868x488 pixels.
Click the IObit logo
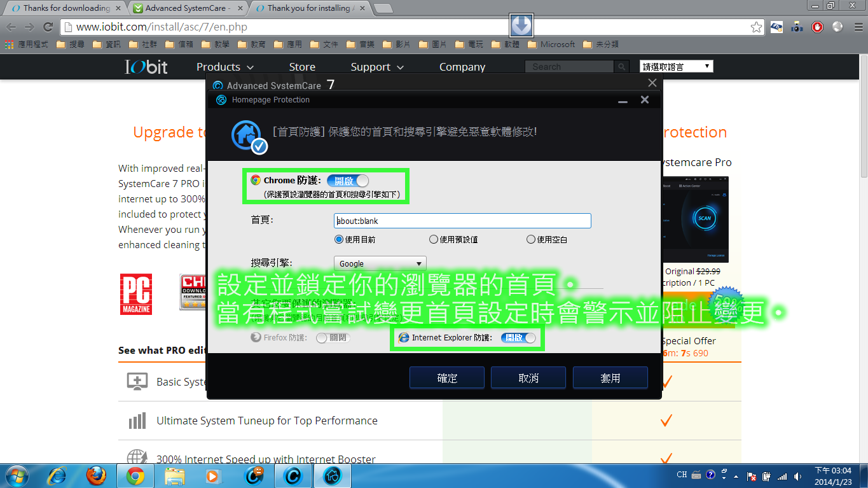tap(146, 67)
